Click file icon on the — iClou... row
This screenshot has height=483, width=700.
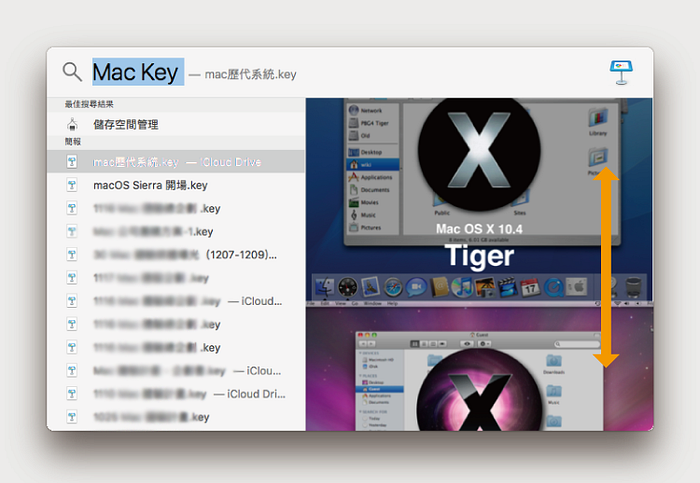[72, 371]
